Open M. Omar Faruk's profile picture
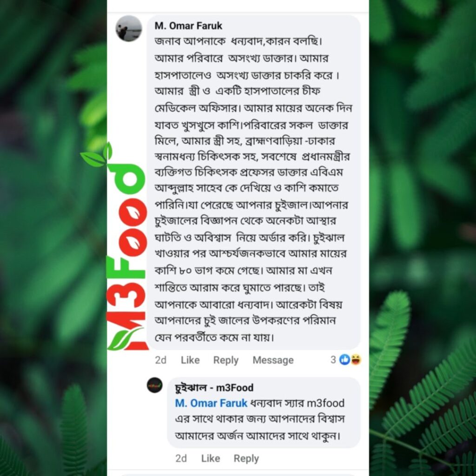This screenshot has height=476, width=476. (129, 28)
